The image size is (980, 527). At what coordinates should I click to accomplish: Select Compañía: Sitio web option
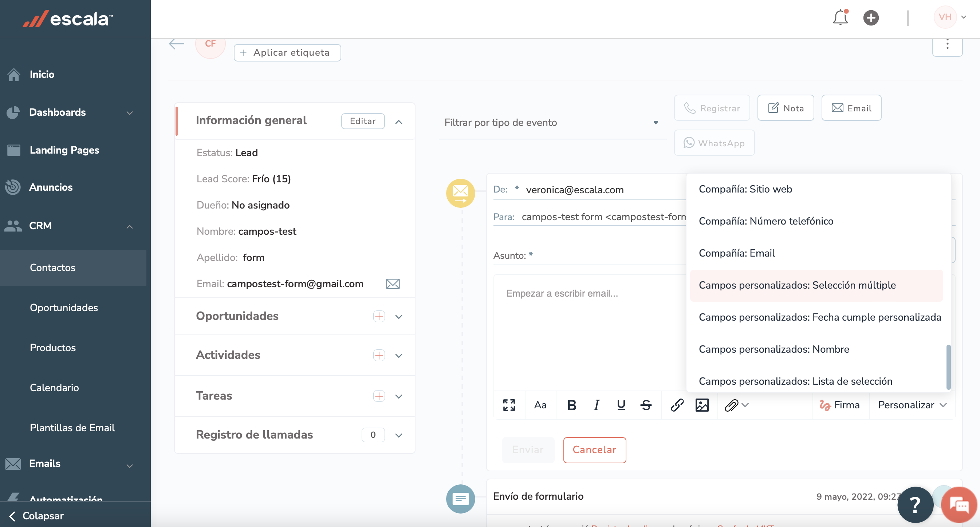point(816,189)
